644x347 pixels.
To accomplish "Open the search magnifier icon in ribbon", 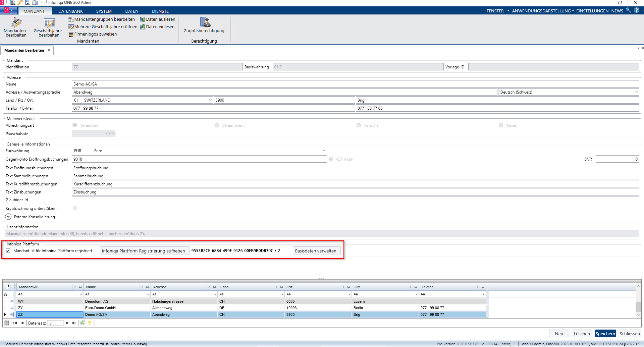I will [629, 10].
